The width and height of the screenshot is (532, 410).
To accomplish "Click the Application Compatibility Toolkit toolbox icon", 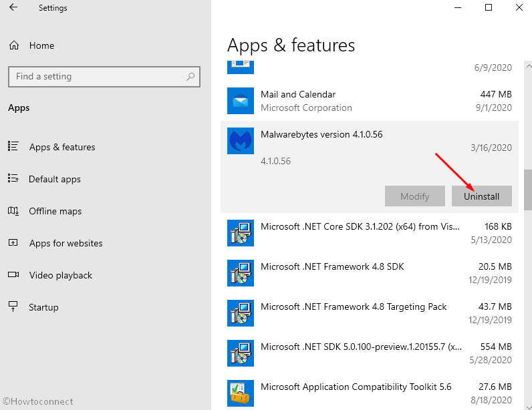I will 241,393.
